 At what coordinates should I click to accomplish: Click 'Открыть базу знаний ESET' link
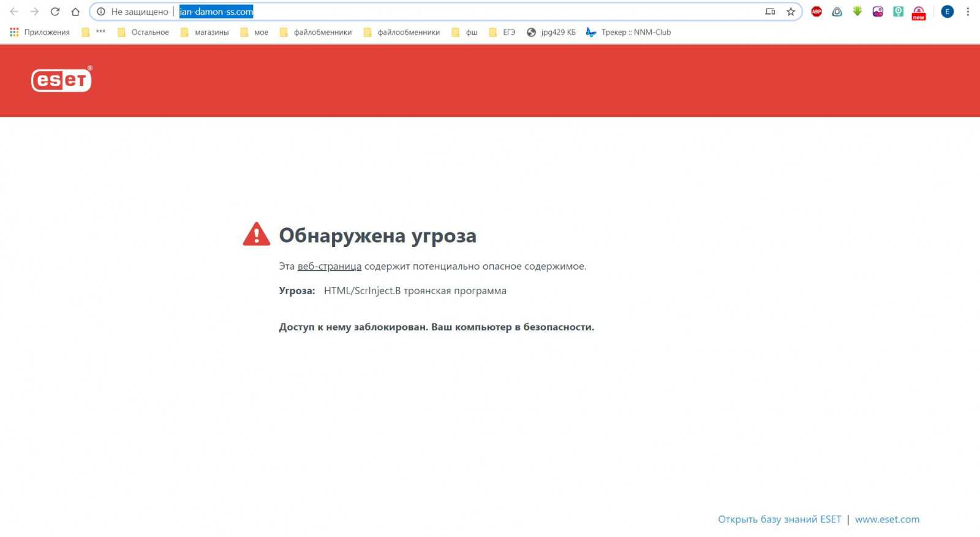[x=779, y=519]
